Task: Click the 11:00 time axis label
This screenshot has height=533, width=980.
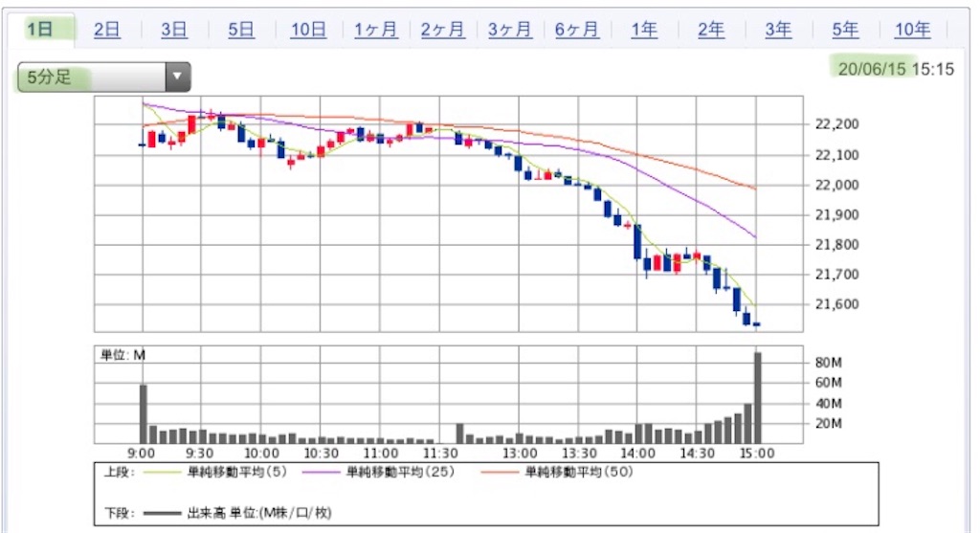Action: 381,454
